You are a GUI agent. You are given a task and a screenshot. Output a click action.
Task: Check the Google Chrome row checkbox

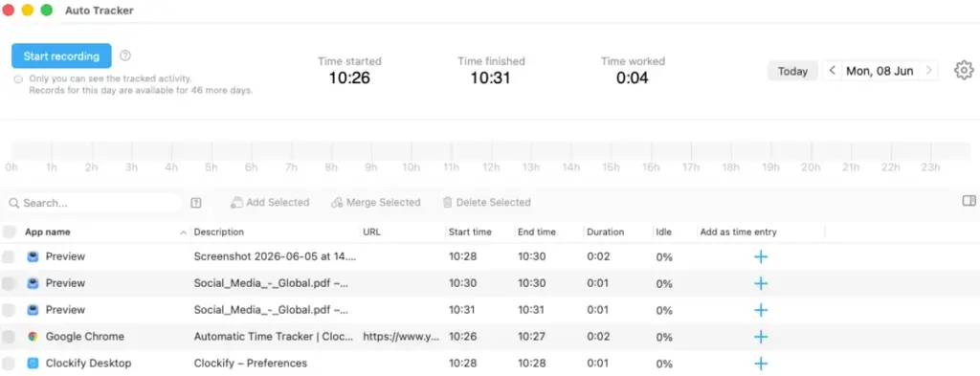[8, 337]
